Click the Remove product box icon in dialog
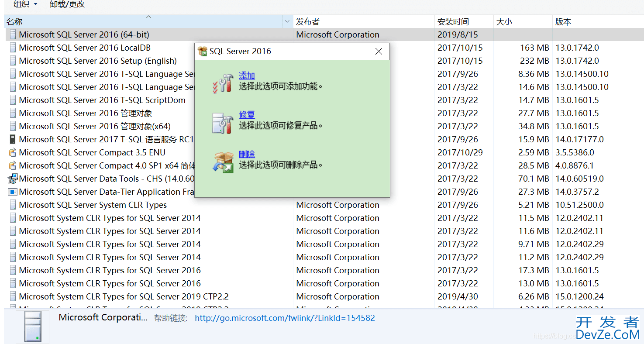Image resolution: width=644 pixels, height=344 pixels. click(223, 162)
